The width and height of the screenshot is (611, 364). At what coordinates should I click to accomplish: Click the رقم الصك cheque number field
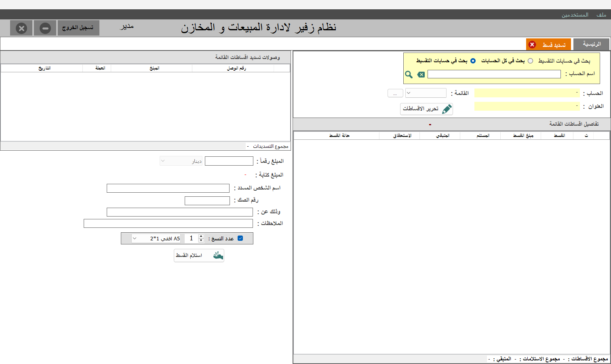[207, 201]
